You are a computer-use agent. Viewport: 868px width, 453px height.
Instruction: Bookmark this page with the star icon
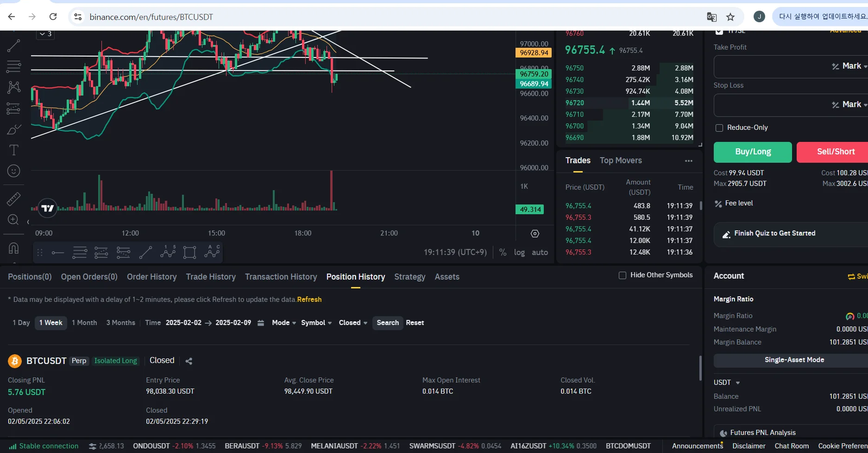coord(730,17)
